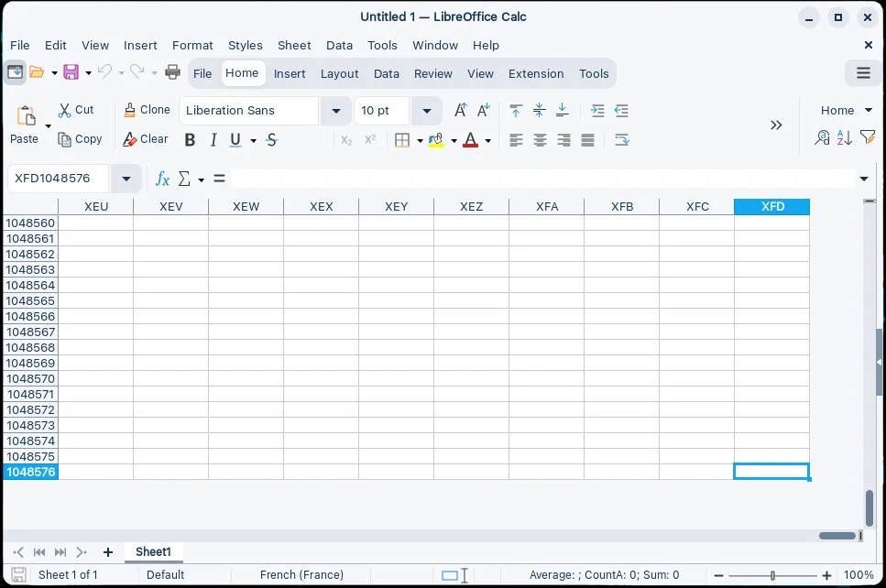Expand the Font Color dropdown arrow
Screen dimensions: 886x588
488,140
